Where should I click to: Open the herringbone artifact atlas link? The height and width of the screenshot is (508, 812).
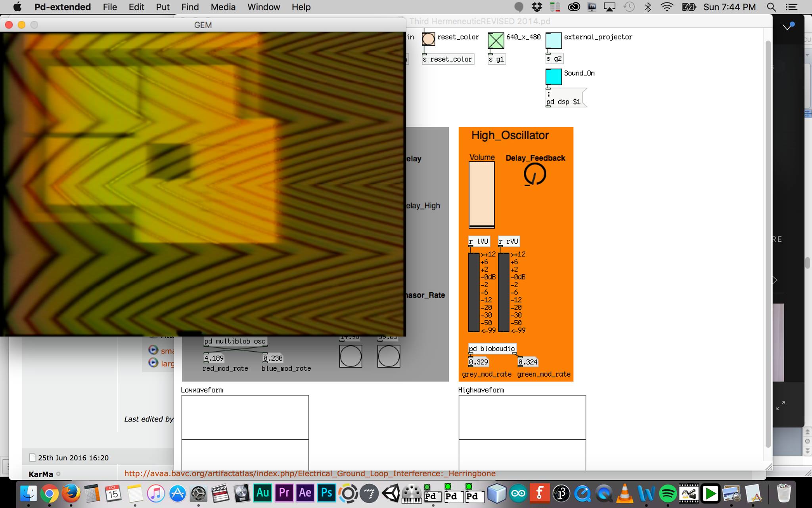(310, 473)
